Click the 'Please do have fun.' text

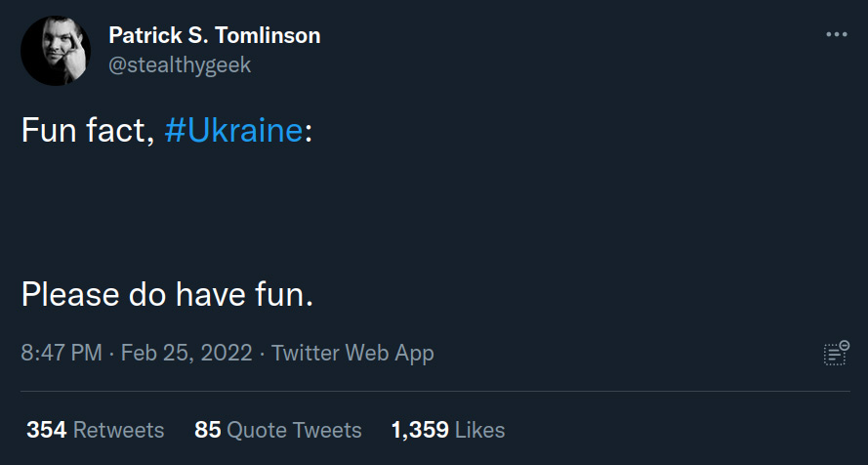pos(167,293)
